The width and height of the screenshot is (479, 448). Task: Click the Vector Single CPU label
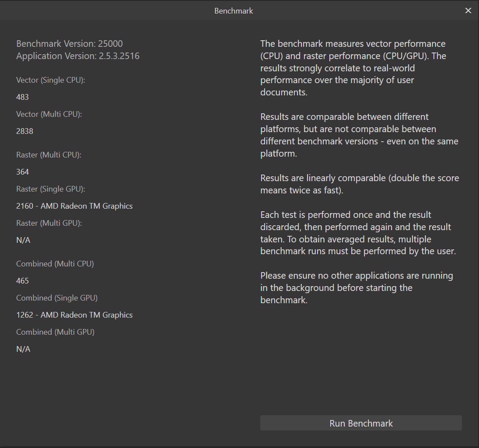(50, 80)
